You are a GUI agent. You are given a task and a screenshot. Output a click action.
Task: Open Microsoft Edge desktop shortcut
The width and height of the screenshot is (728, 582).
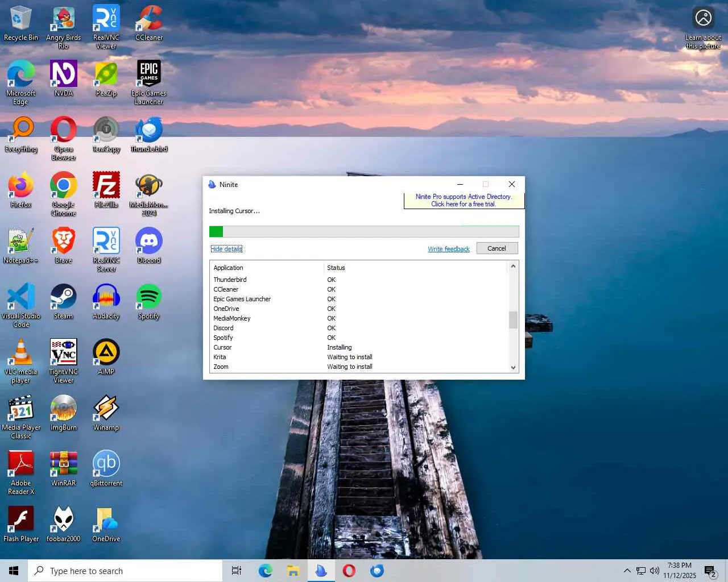[21, 82]
